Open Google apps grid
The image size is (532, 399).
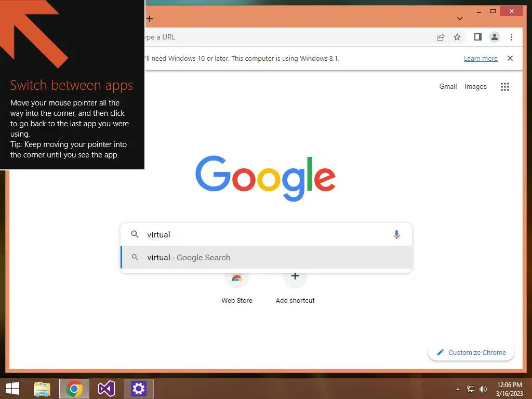[x=505, y=87]
